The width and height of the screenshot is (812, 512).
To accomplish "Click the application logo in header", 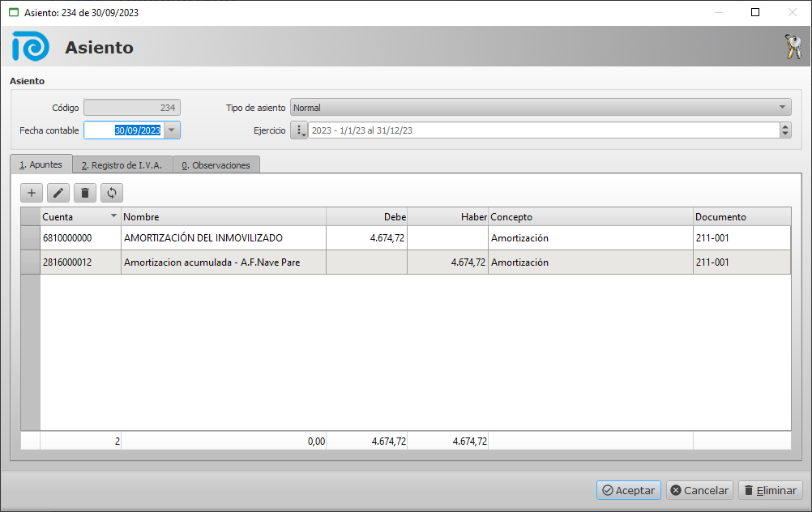I will (31, 47).
